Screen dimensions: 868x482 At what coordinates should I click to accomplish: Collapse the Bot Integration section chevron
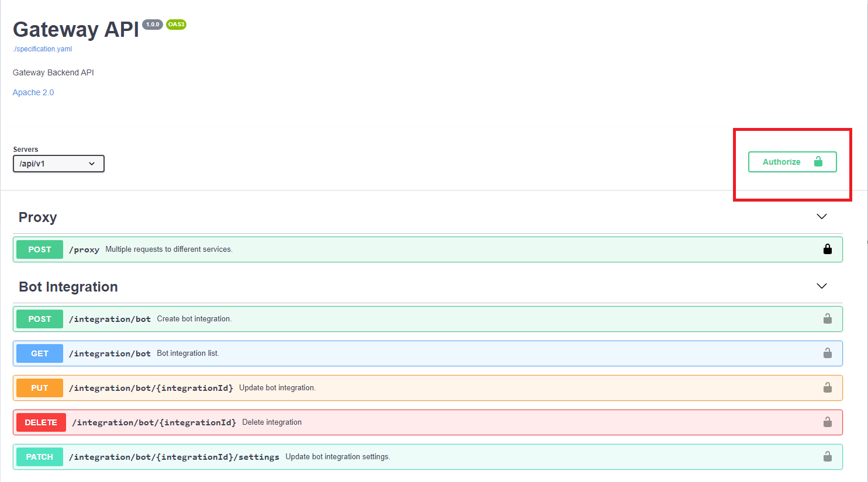[x=821, y=286]
